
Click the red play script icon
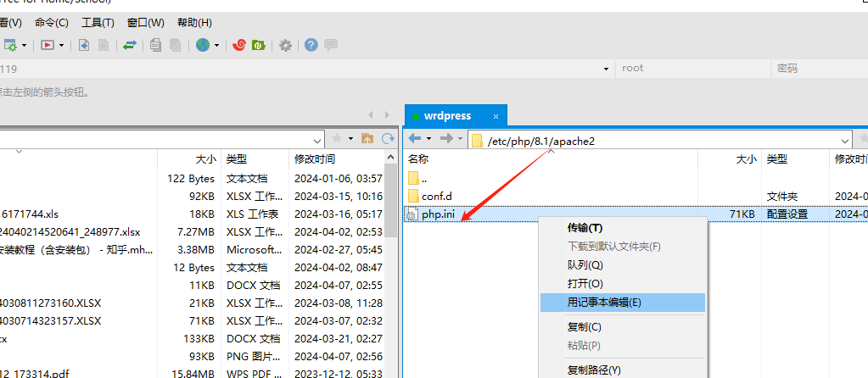point(48,45)
